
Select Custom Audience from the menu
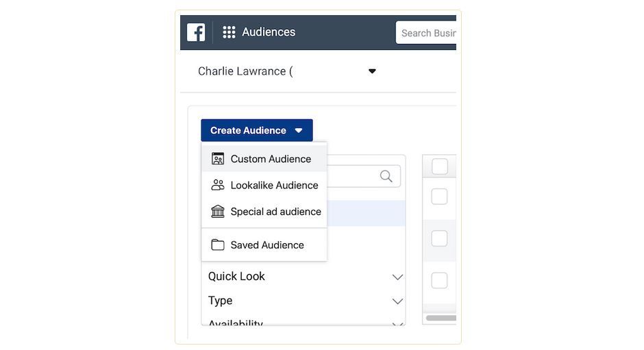click(x=271, y=159)
